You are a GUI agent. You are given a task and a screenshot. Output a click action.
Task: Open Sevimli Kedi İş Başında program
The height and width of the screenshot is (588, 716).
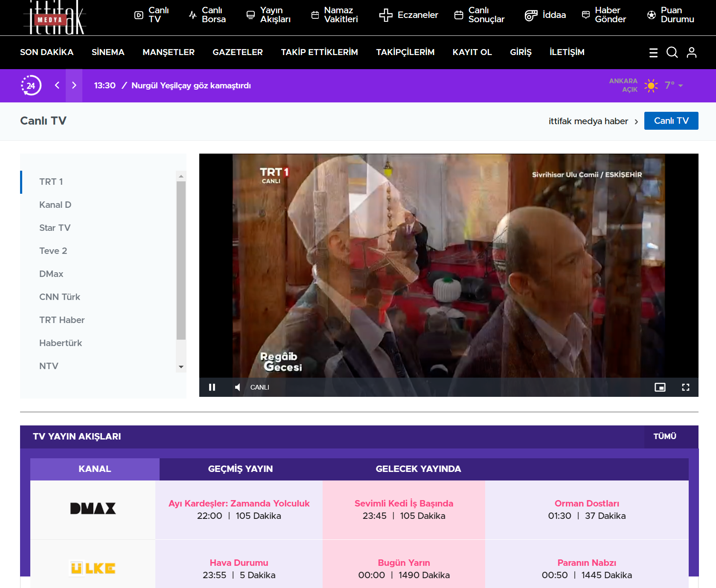coord(404,504)
